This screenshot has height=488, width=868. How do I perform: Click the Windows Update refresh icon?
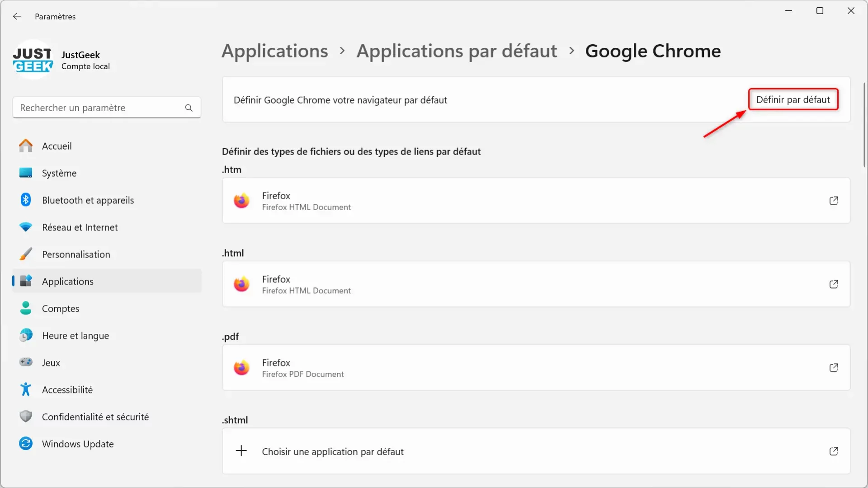tap(25, 443)
